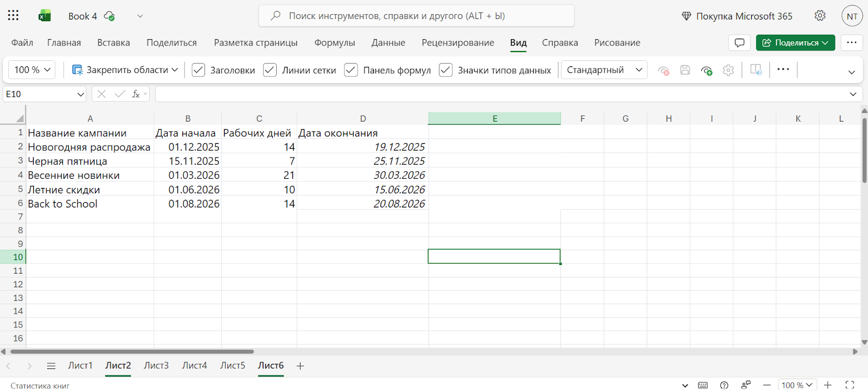Switch to the Лист3 sheet tab

coord(156,366)
